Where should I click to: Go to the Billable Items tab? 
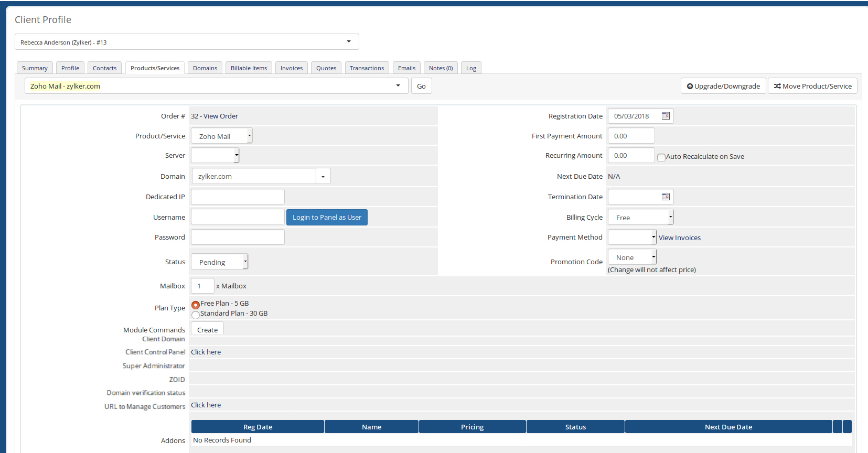pos(249,68)
